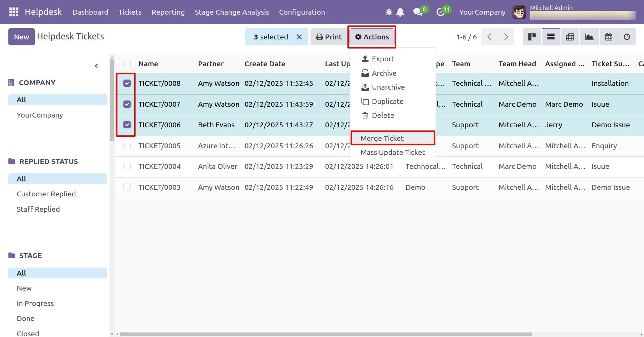Open the apps grid menu icon
The width and height of the screenshot is (644, 337).
coord(14,12)
